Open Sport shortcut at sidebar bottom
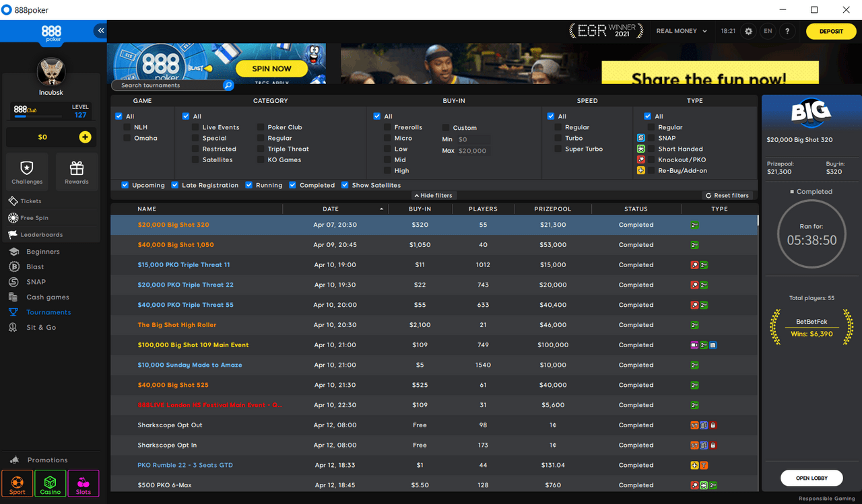The width and height of the screenshot is (862, 504). click(x=18, y=483)
